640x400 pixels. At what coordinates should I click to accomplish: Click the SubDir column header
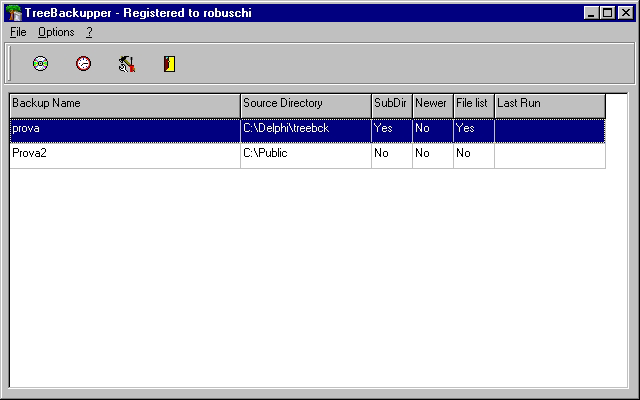tap(391, 104)
